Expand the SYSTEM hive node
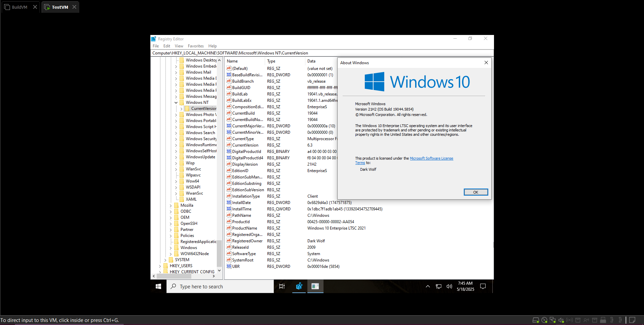Screen dimensions: 644x325 [165, 260]
